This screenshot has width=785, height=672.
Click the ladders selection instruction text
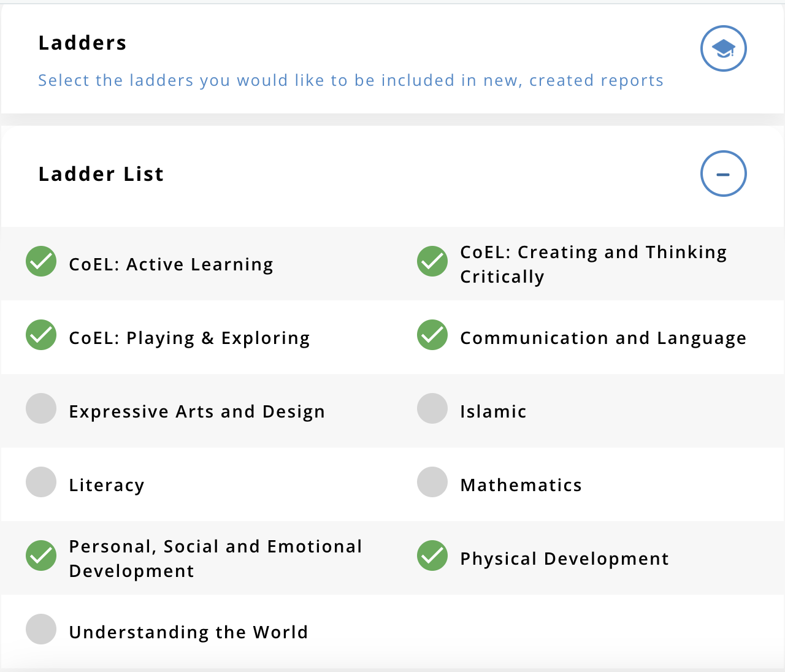click(x=351, y=80)
